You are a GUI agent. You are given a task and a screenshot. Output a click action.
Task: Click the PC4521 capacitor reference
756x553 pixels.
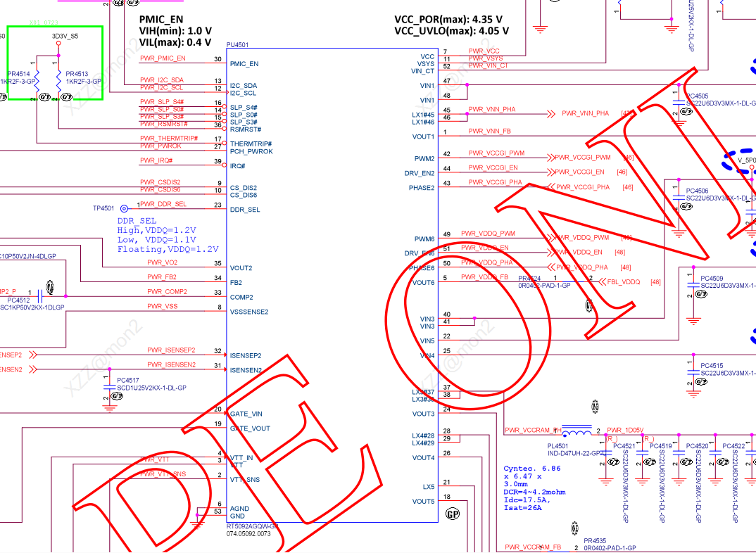tap(624, 446)
